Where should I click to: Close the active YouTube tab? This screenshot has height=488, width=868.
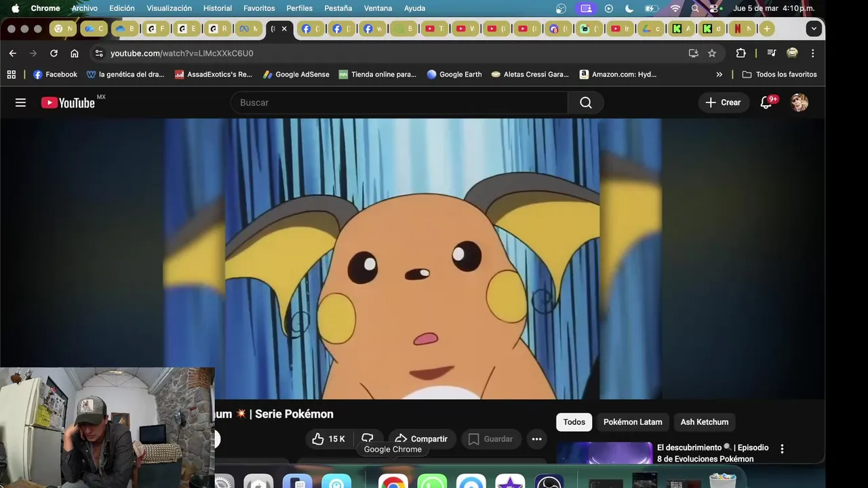coord(284,28)
